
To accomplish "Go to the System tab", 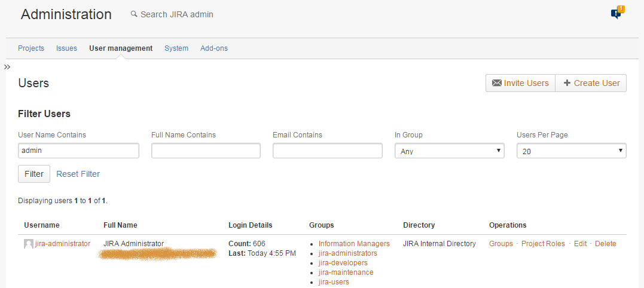I will (x=176, y=48).
